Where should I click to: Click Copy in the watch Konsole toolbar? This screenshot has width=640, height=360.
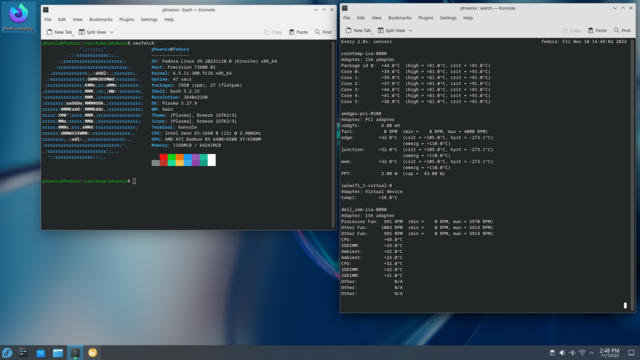(572, 30)
